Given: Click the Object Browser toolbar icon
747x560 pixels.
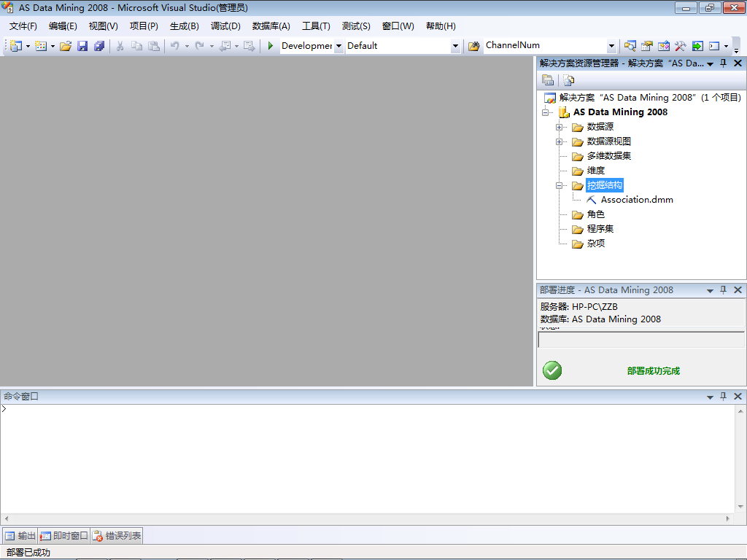Looking at the screenshot, I should click(664, 46).
